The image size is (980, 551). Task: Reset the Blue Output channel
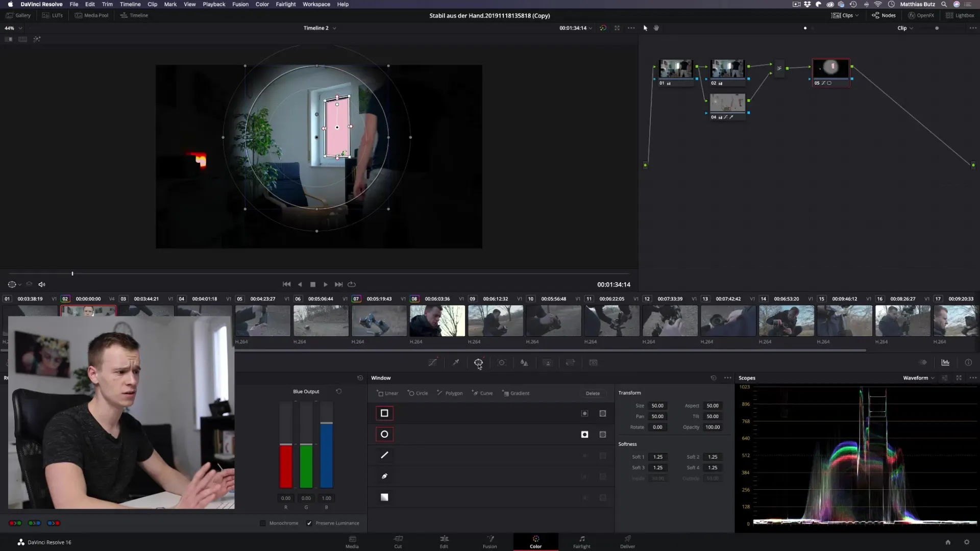pos(338,391)
